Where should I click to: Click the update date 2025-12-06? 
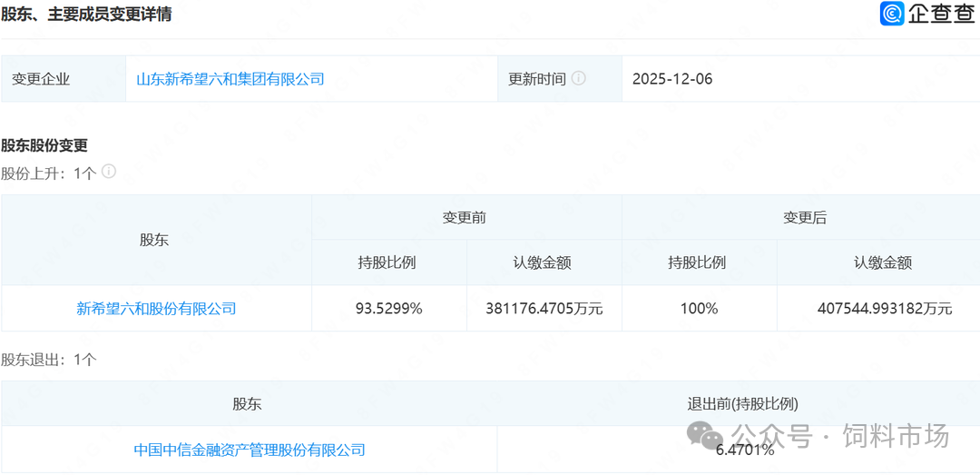click(x=672, y=79)
